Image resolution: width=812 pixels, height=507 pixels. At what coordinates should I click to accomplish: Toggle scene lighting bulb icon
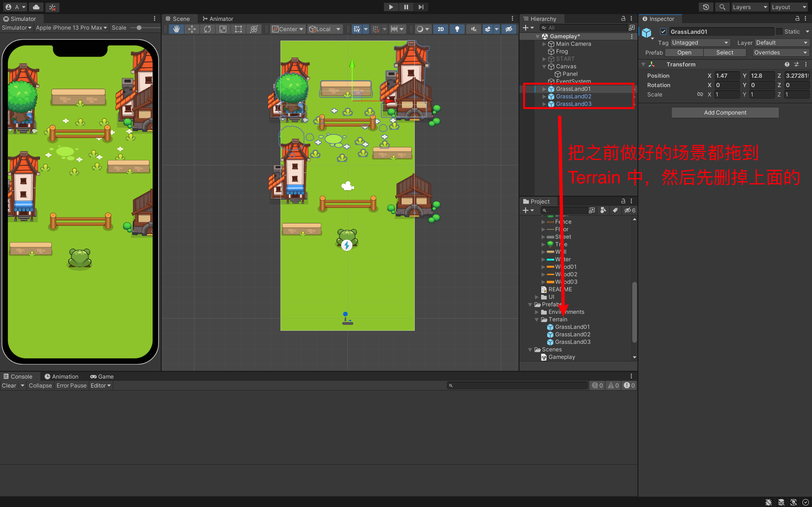click(457, 29)
